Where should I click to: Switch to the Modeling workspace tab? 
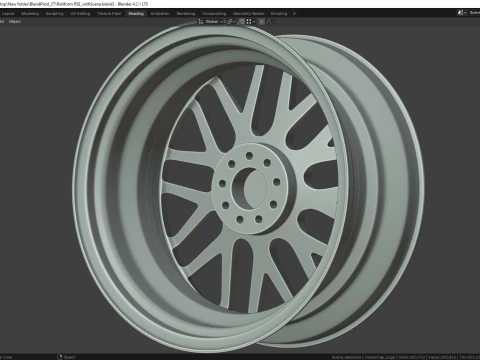point(30,14)
